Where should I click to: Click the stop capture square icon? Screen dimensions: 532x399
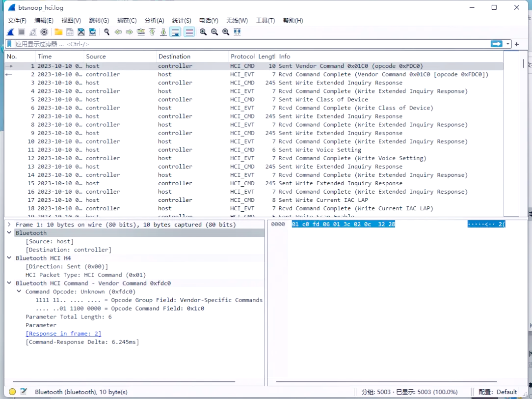(22, 32)
